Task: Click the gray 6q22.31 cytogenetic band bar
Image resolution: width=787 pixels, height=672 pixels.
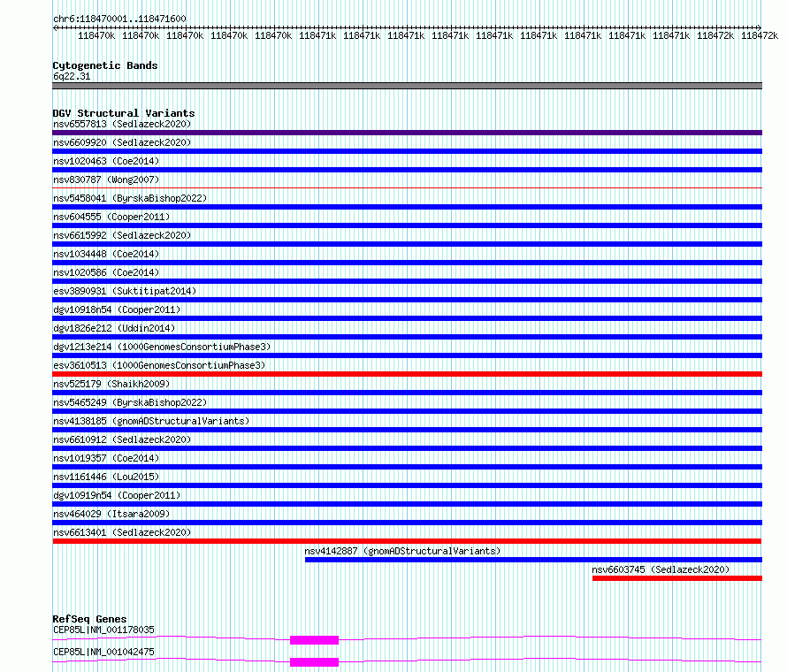Action: 407,86
